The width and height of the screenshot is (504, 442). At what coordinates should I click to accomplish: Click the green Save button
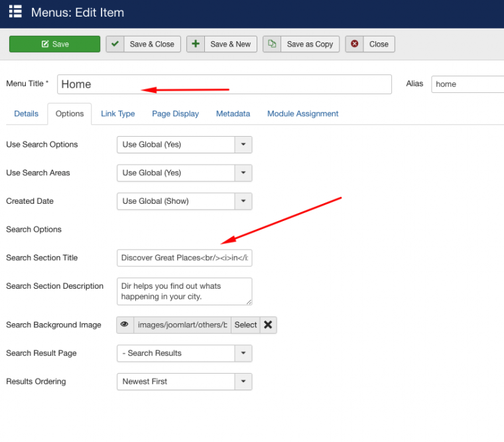click(55, 44)
